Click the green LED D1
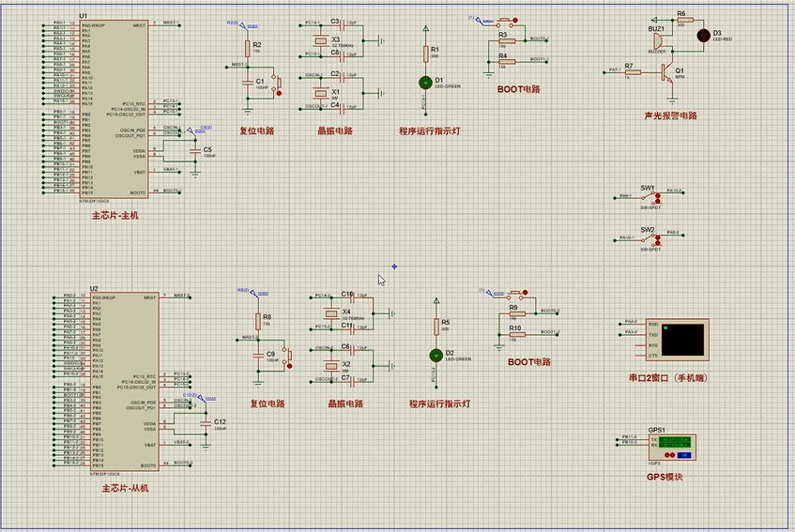 pos(425,83)
